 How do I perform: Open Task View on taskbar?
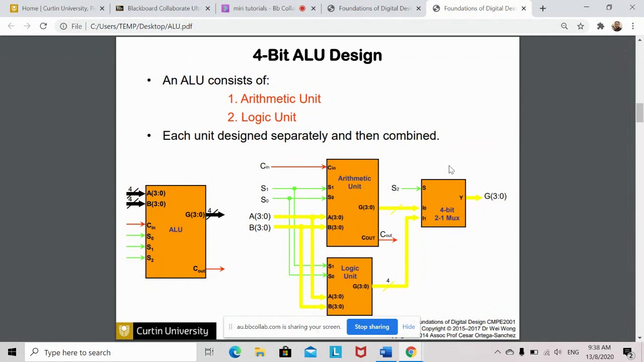pos(209,352)
